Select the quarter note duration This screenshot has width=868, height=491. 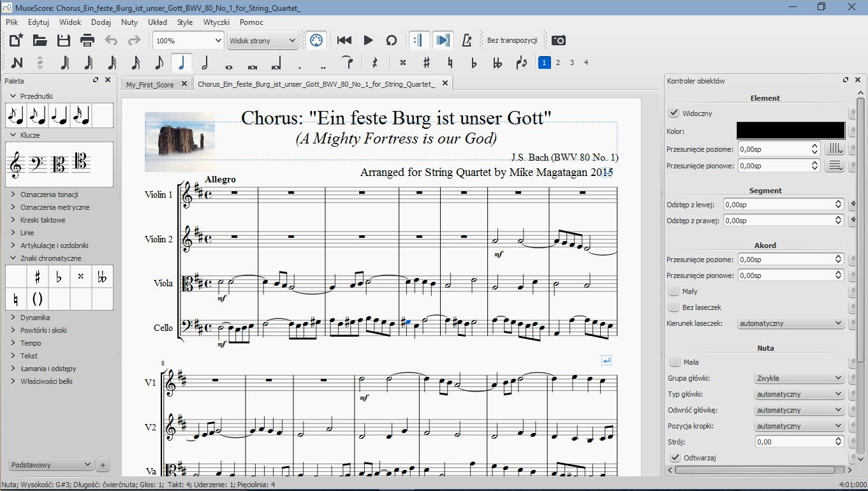(x=182, y=62)
